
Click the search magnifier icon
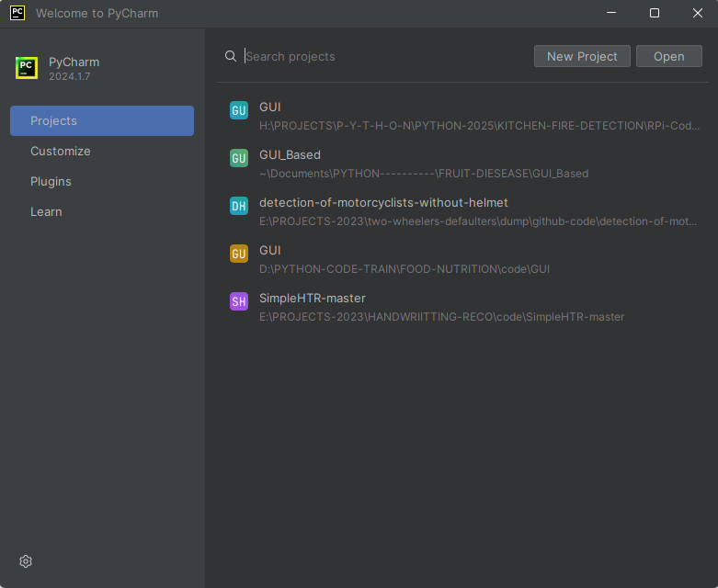(231, 56)
